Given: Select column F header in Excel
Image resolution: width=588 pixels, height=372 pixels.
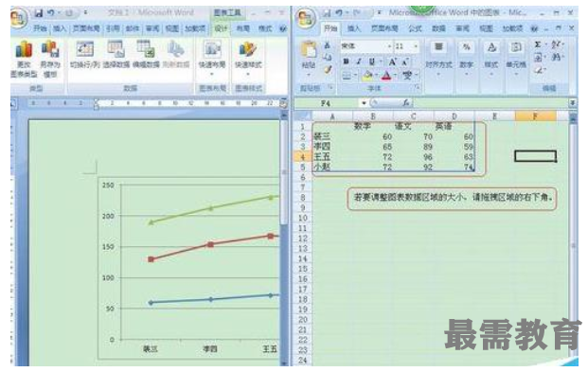Looking at the screenshot, I should (536, 116).
